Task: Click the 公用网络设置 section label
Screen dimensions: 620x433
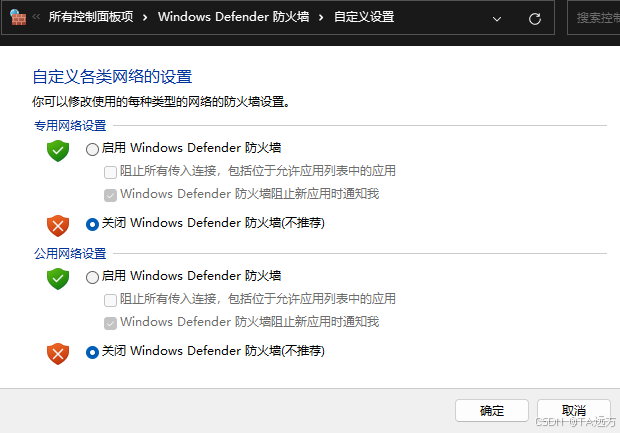Action: click(70, 253)
